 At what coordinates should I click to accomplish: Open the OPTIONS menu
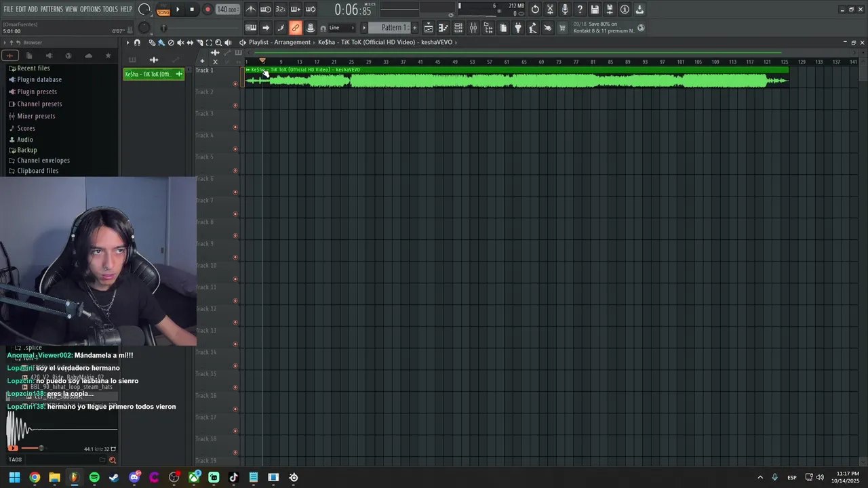[90, 9]
